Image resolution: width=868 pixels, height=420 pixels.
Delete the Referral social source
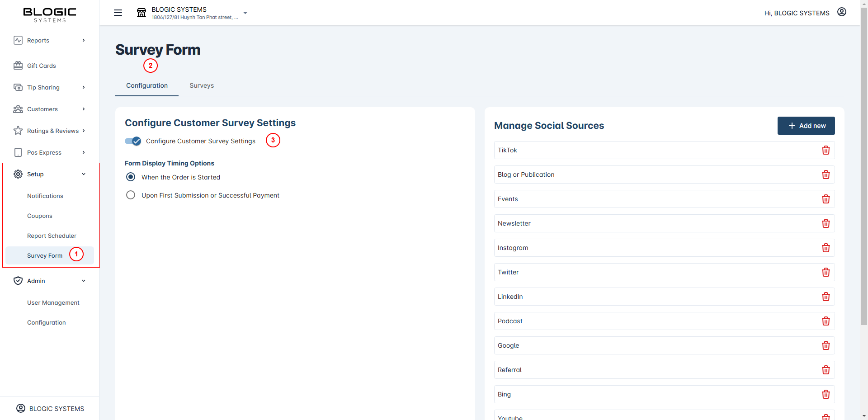pyautogui.click(x=826, y=370)
